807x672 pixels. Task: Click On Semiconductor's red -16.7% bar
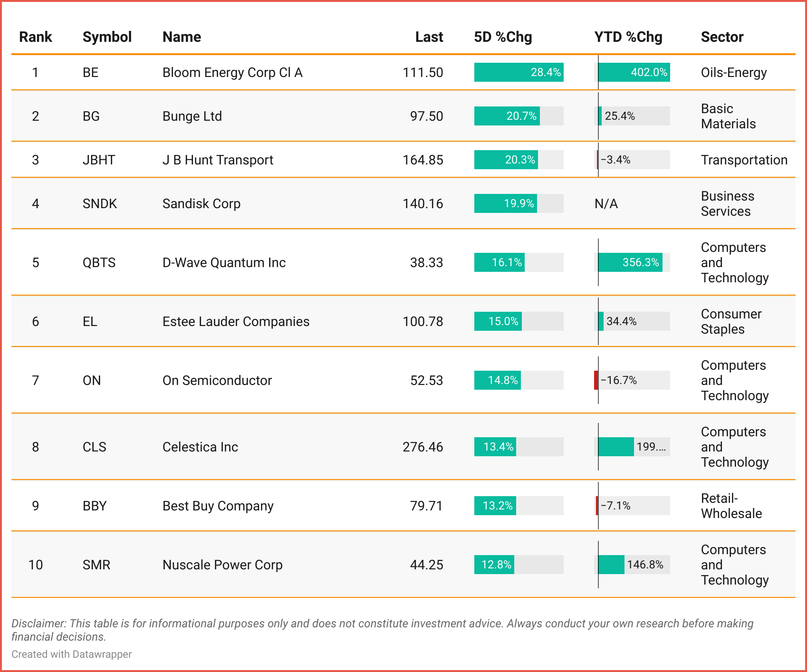click(x=596, y=380)
